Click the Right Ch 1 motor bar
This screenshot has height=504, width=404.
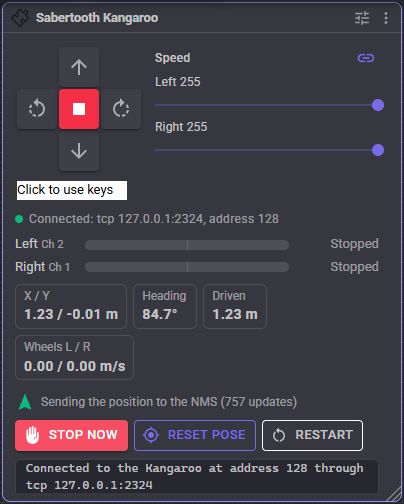tap(187, 267)
